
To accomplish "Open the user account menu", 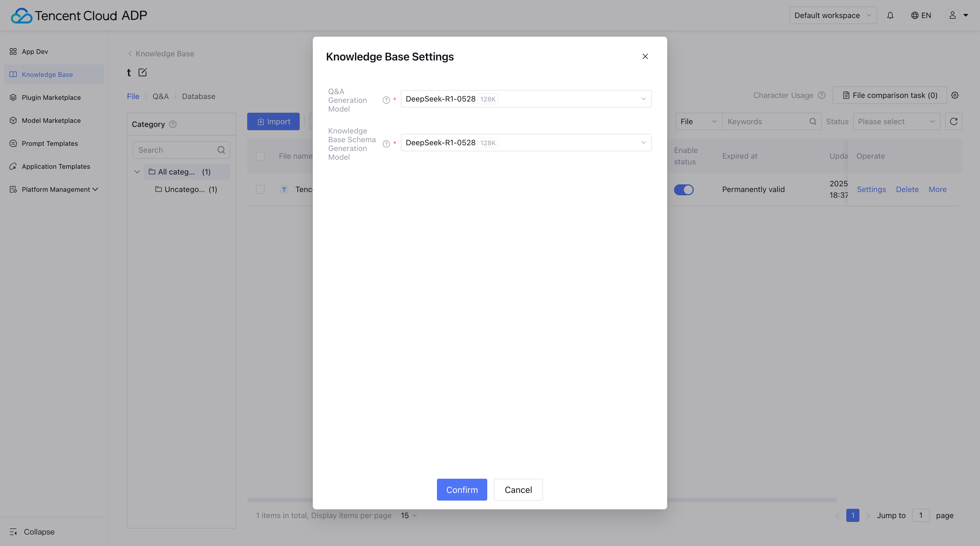I will click(956, 15).
